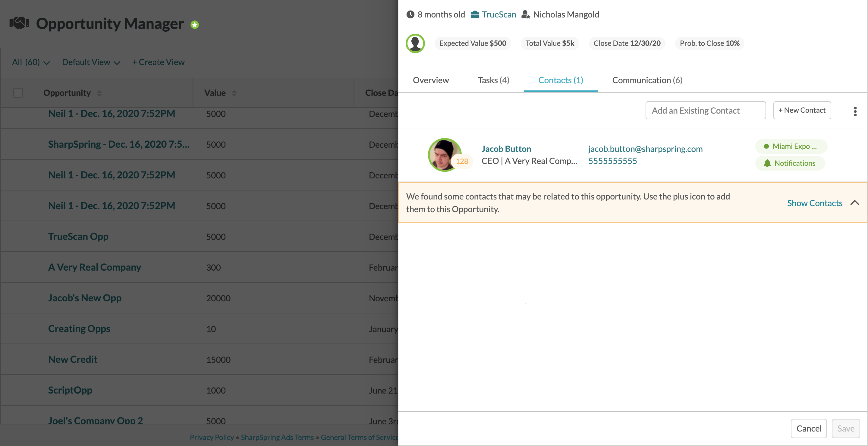Toggle the select-all opportunities checkbox
Image resolution: width=868 pixels, height=446 pixels.
(x=18, y=93)
